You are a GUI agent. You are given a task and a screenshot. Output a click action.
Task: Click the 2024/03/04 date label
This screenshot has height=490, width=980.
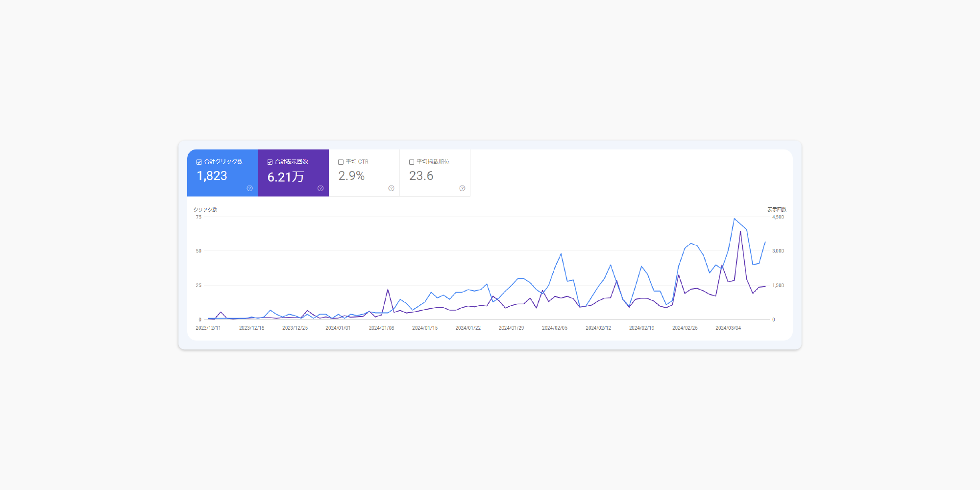click(x=728, y=328)
